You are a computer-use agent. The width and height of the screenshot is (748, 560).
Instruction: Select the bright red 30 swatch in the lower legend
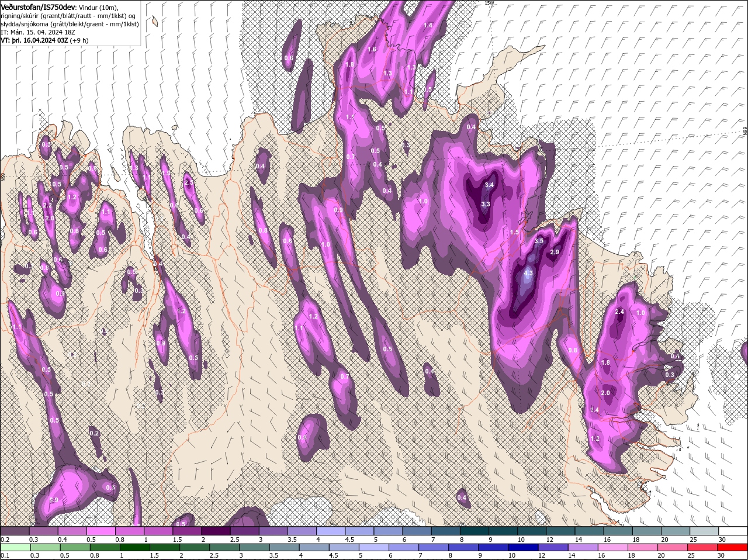733,548
